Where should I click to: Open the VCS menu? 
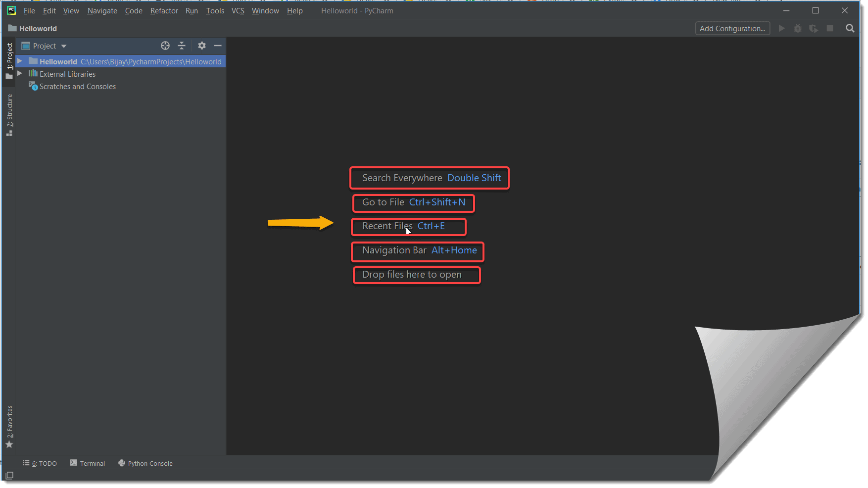pos(238,10)
